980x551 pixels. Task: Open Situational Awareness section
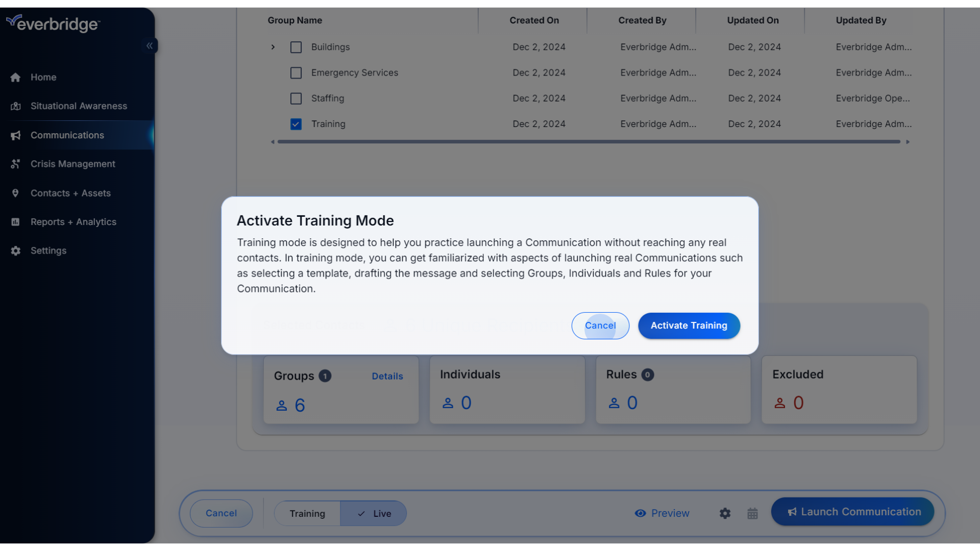[x=79, y=106]
